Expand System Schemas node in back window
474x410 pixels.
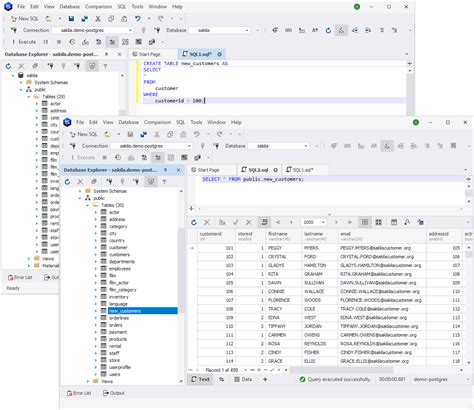pos(21,82)
